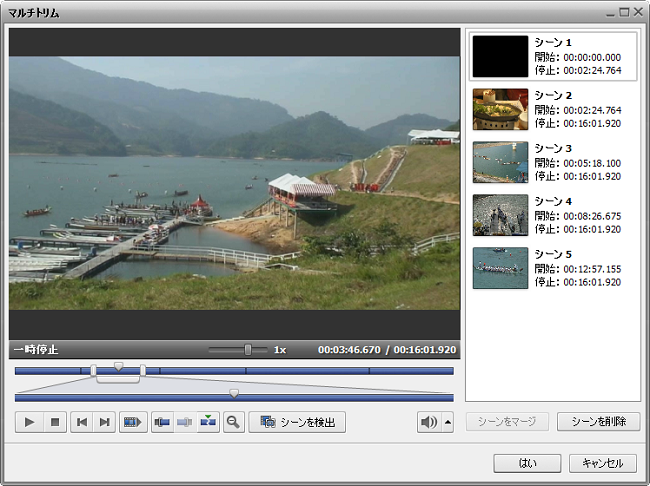
Task: Click the シーンをマージ button
Action: (507, 422)
